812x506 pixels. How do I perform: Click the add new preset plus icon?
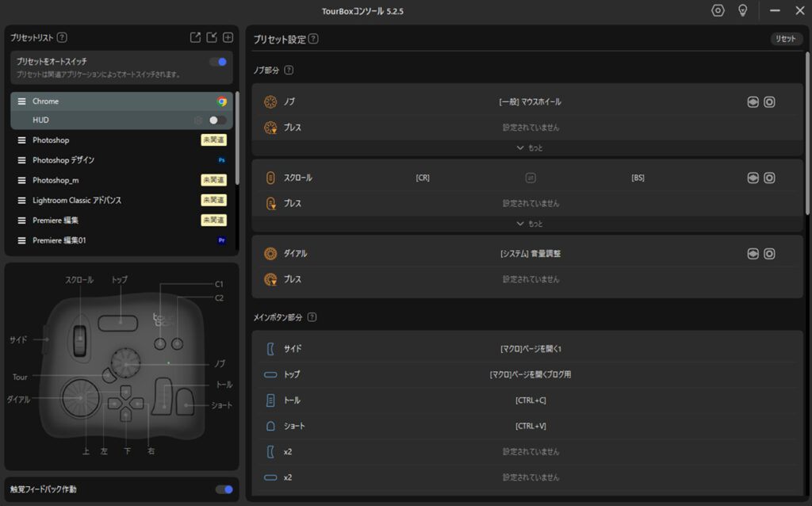[228, 37]
